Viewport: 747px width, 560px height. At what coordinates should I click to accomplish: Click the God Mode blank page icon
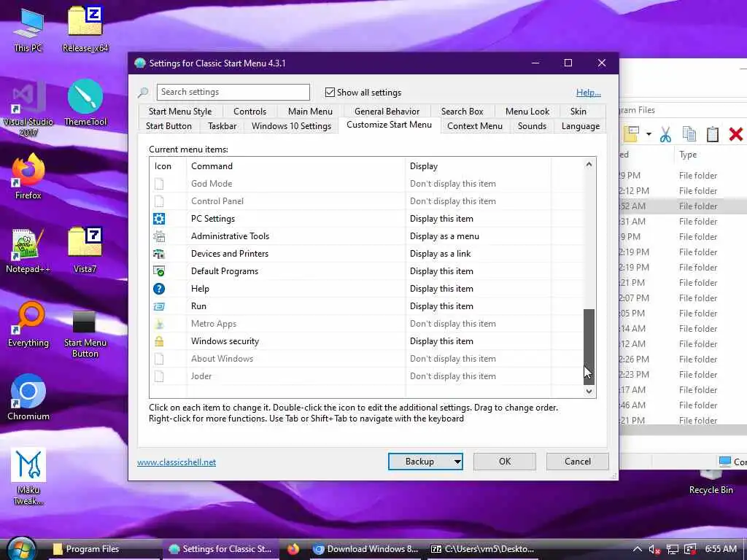point(158,184)
